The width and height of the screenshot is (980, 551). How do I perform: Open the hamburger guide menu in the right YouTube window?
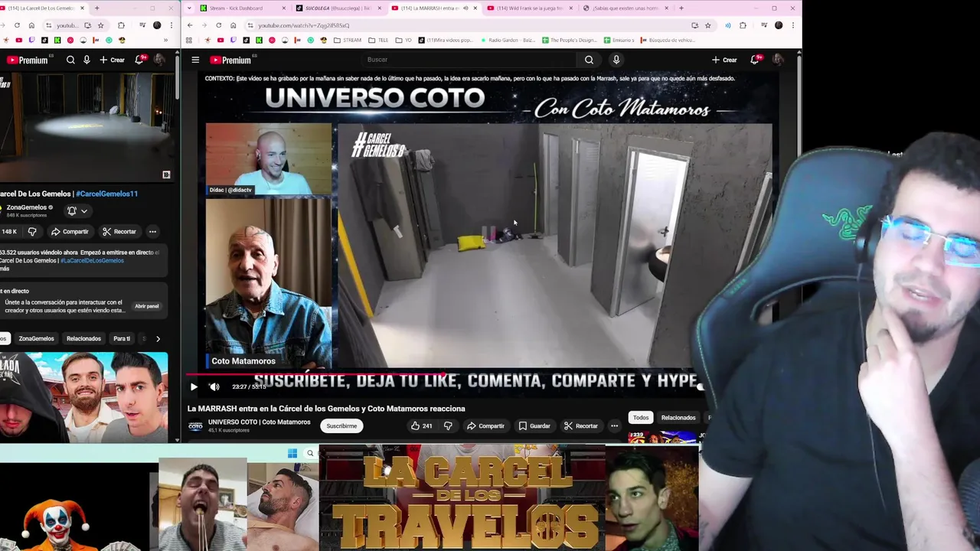(195, 60)
